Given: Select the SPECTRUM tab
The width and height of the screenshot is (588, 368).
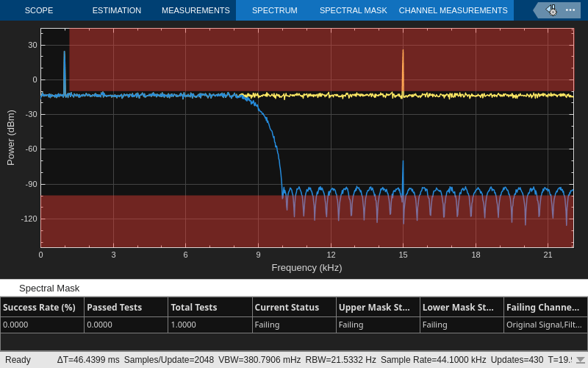Looking at the screenshot, I should 274,10.
